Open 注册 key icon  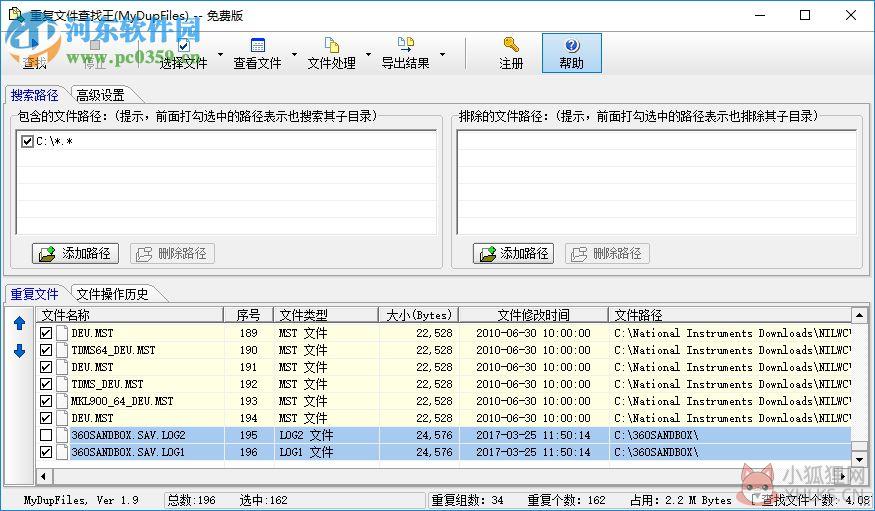click(511, 45)
